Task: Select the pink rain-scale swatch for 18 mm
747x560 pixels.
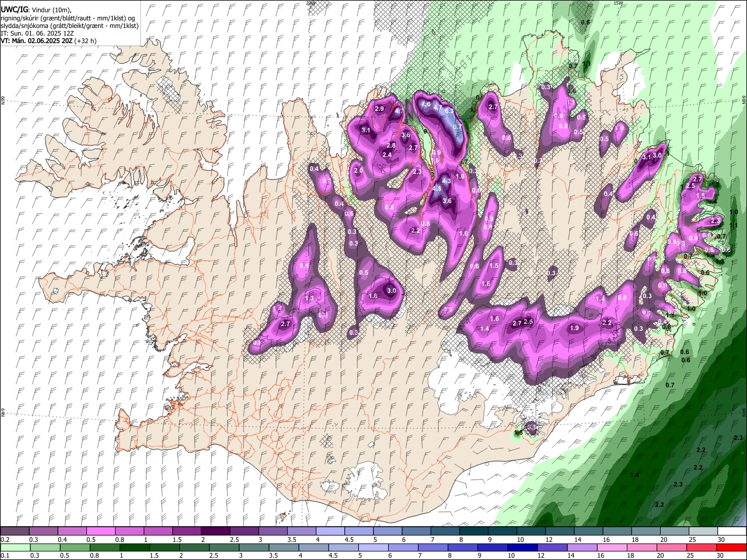Action: point(641,548)
